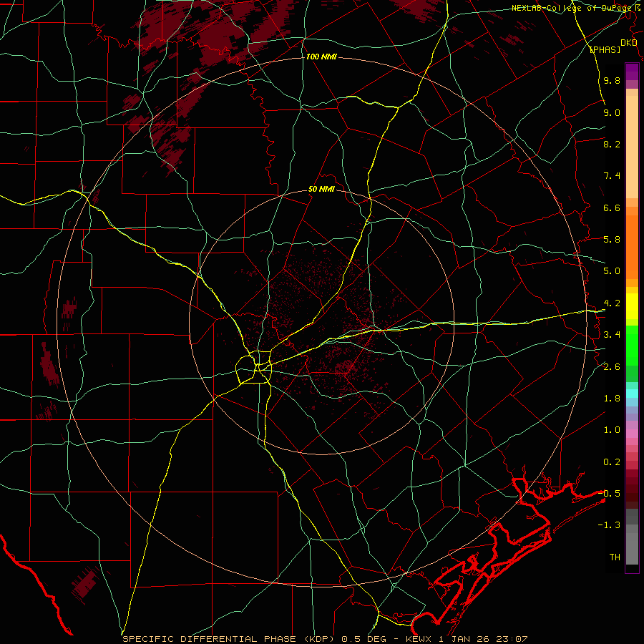Click the 4.2 value on the legend
This screenshot has width=644, height=644.
(x=612, y=303)
